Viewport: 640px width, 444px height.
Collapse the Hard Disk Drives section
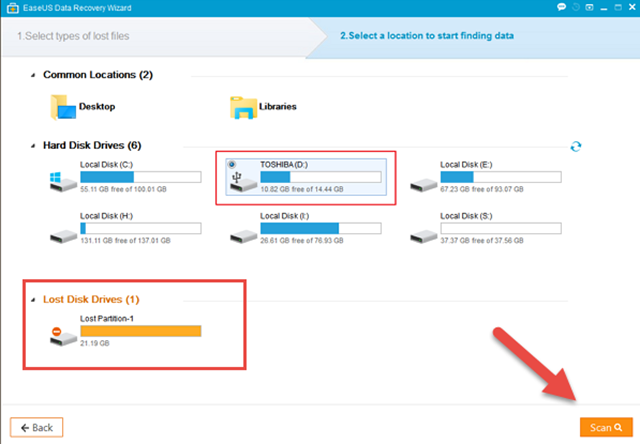tap(33, 146)
